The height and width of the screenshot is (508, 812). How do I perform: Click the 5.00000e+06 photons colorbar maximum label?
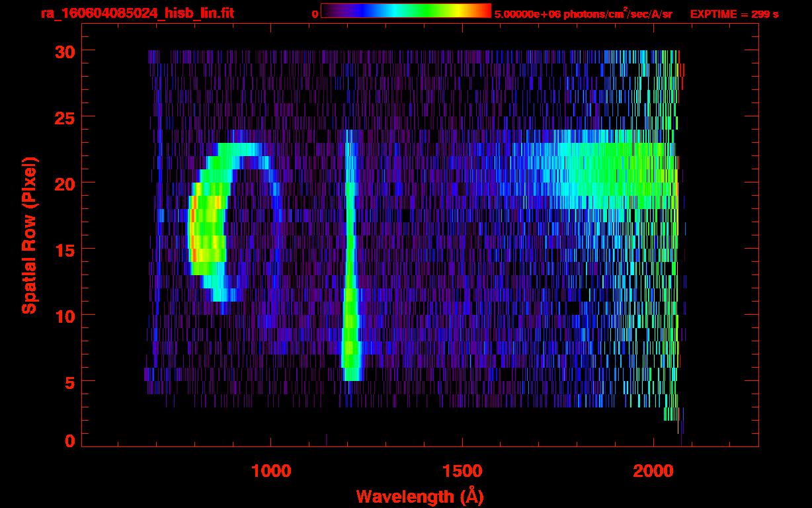[583, 14]
